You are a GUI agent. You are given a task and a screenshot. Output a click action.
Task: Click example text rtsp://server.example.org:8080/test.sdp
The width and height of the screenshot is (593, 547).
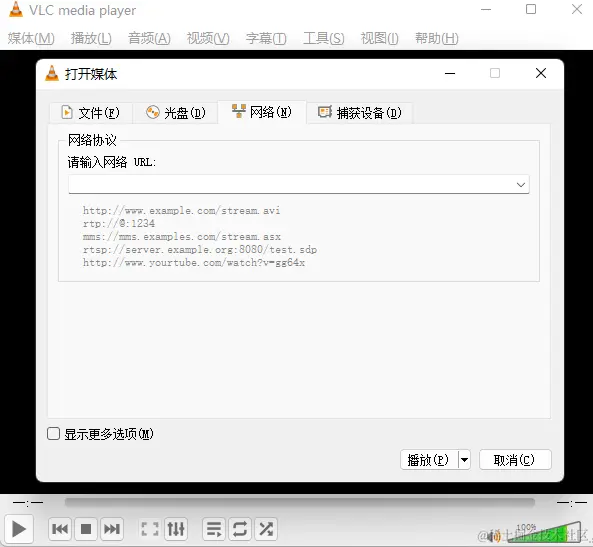coord(200,250)
